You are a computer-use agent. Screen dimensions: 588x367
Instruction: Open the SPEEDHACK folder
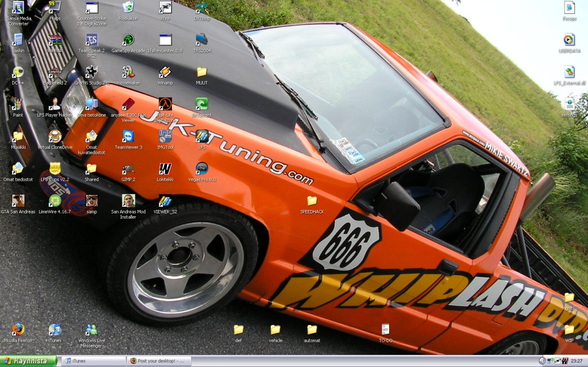coord(312,201)
